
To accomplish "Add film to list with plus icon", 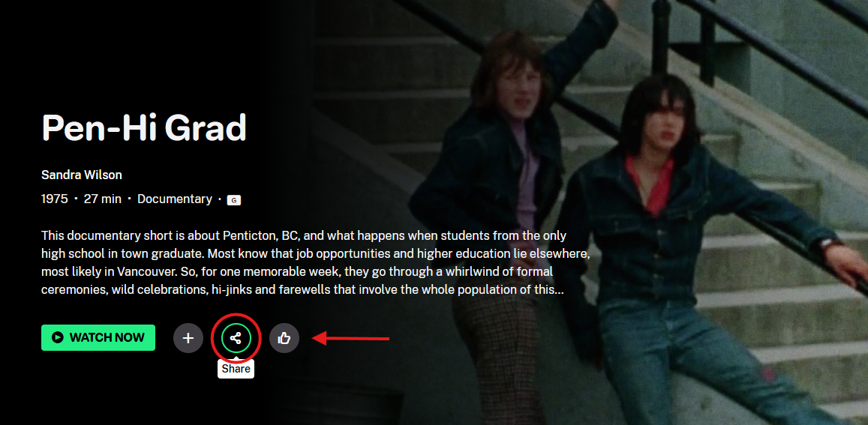I will 188,338.
